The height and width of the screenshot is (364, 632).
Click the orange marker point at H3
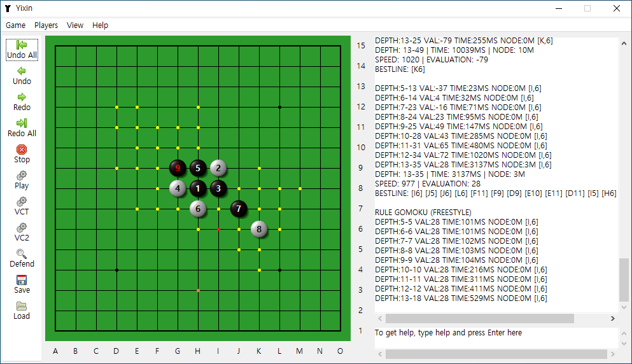click(x=198, y=290)
